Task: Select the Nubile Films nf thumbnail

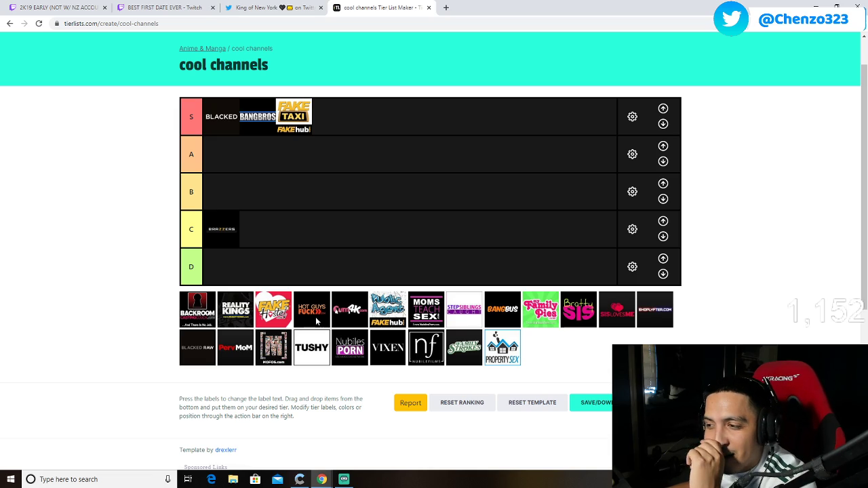Action: [x=426, y=348]
